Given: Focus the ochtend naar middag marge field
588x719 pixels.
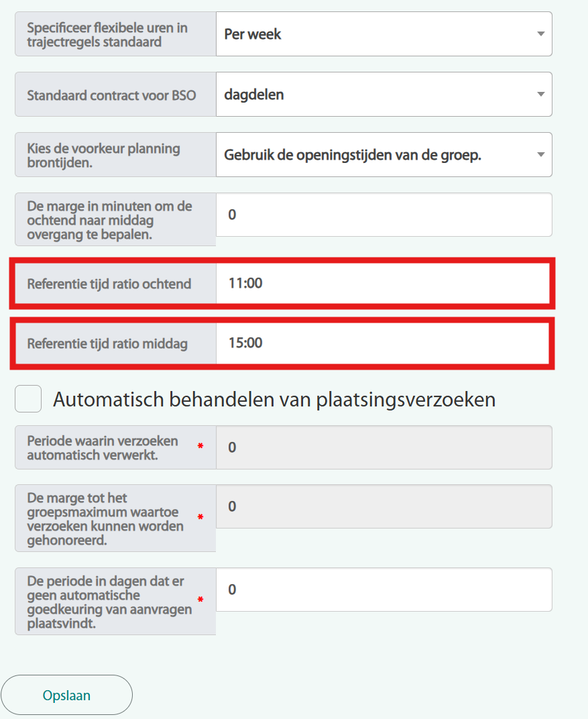Looking at the screenshot, I should tap(384, 215).
